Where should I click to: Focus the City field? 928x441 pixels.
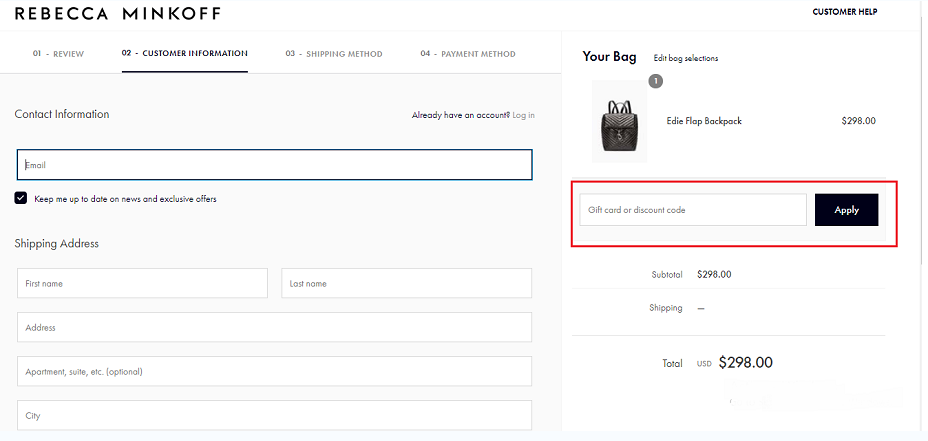[275, 415]
